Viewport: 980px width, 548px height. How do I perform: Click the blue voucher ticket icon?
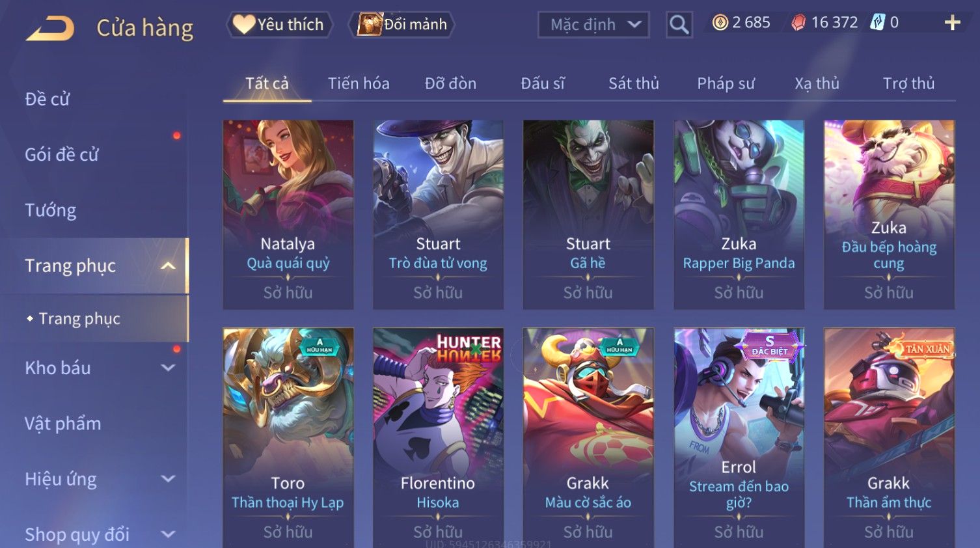878,23
